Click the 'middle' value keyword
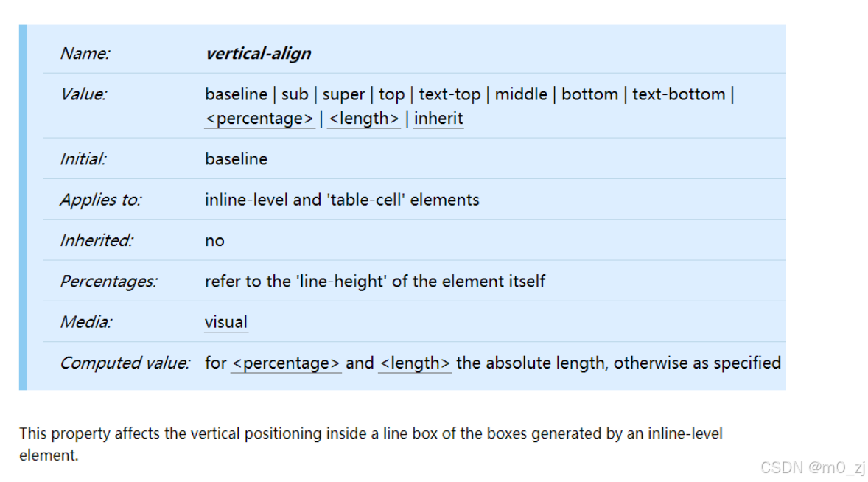This screenshot has height=482, width=868. [x=521, y=94]
